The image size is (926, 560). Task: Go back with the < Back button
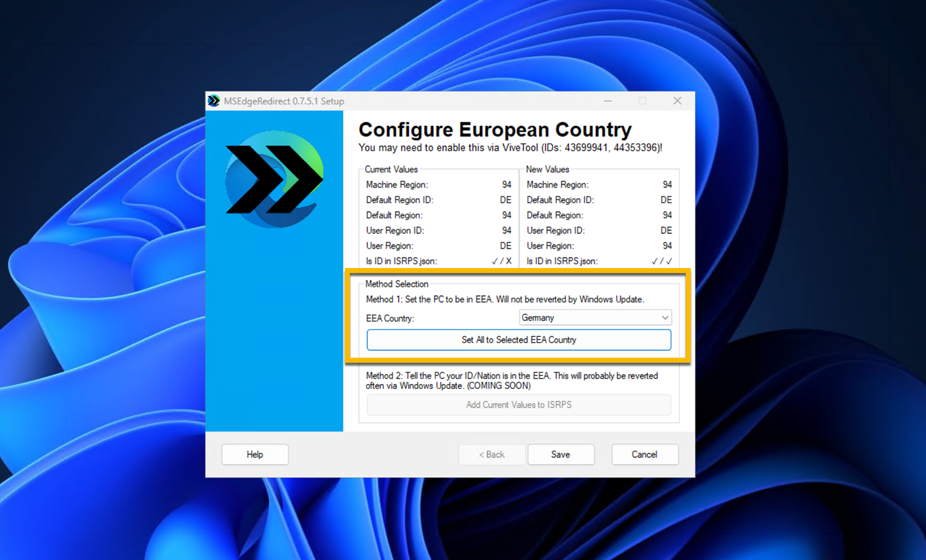[x=492, y=454]
